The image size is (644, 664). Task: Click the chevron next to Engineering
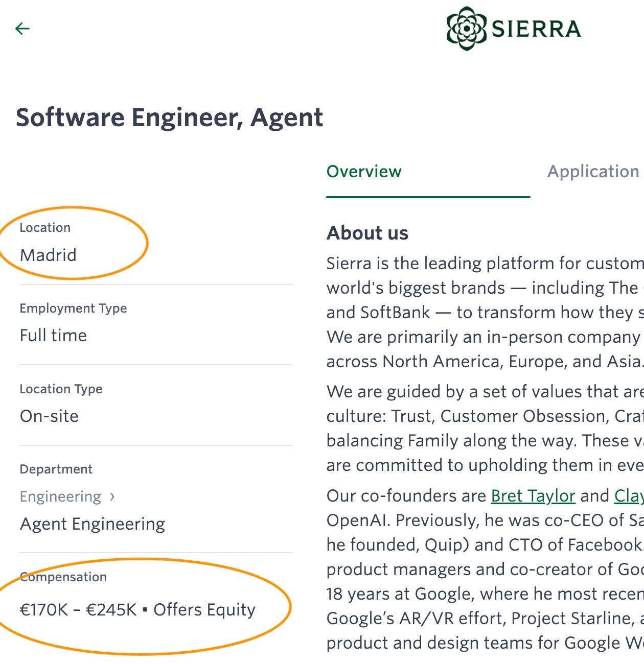pos(112,496)
